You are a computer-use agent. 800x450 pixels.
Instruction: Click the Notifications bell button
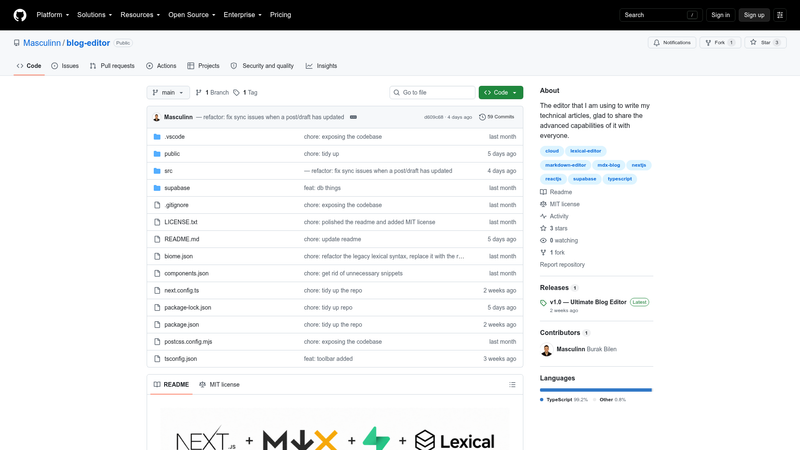click(672, 42)
